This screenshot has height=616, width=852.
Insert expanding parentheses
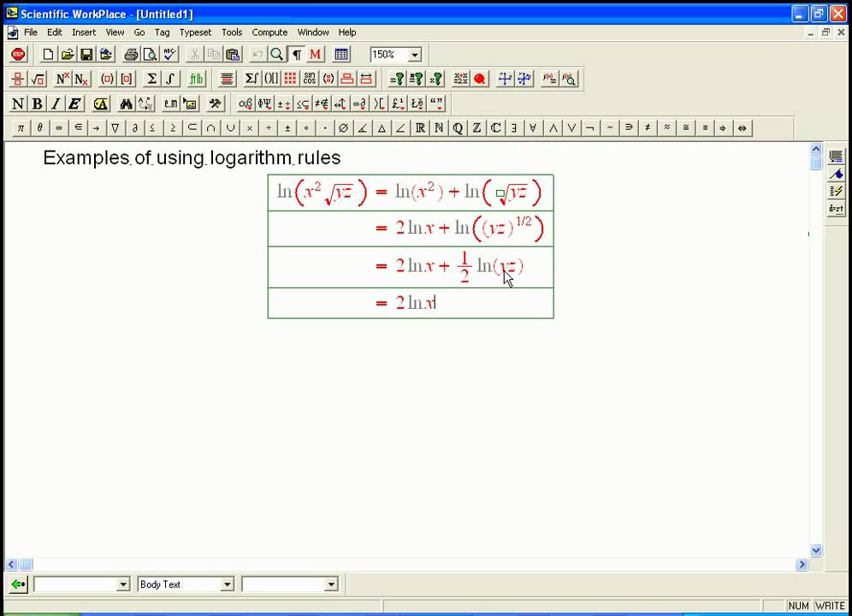point(107,79)
